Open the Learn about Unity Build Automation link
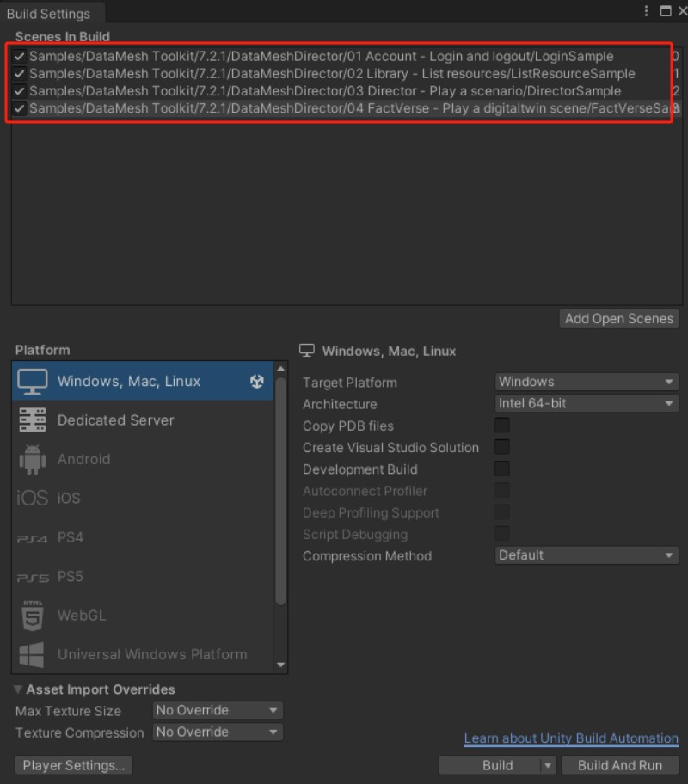Screen dimensions: 688x784 tap(571, 738)
